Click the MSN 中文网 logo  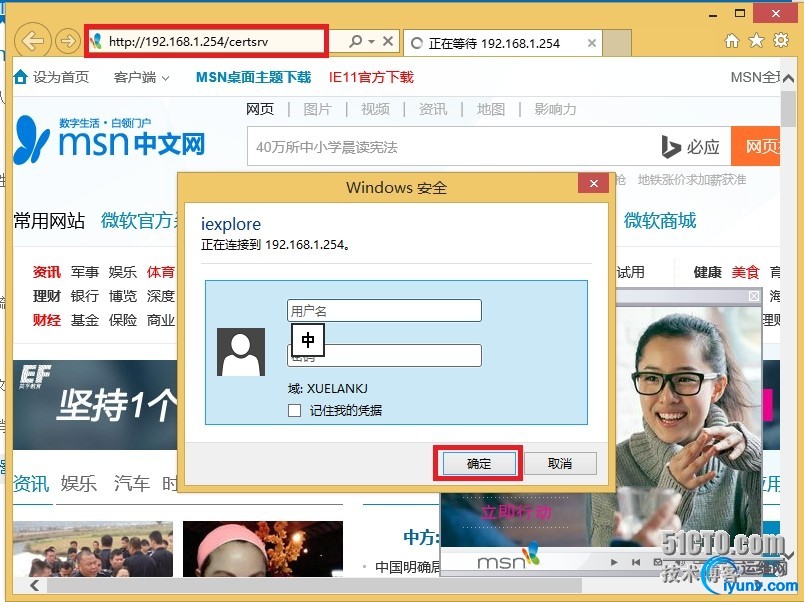point(109,139)
